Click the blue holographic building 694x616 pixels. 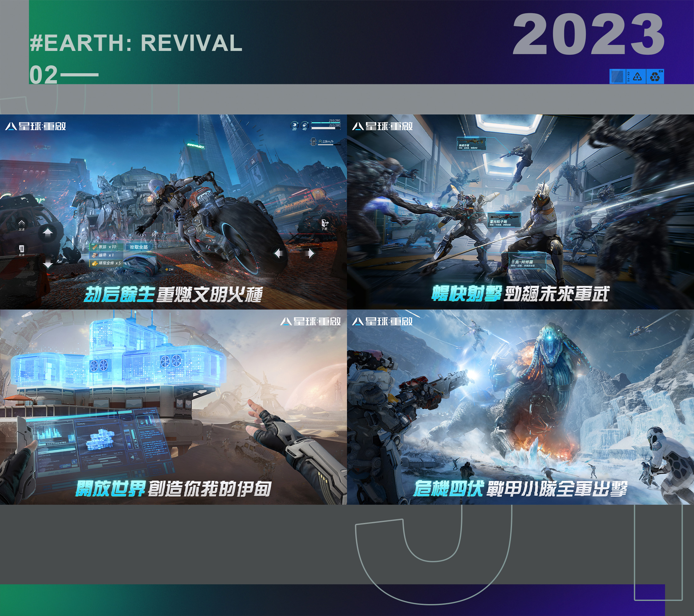(x=118, y=353)
